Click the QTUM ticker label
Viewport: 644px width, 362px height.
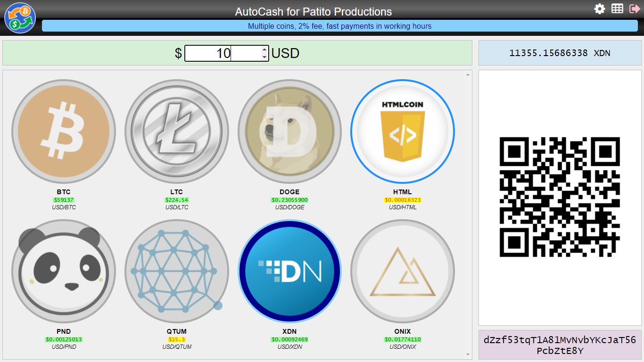click(x=177, y=331)
